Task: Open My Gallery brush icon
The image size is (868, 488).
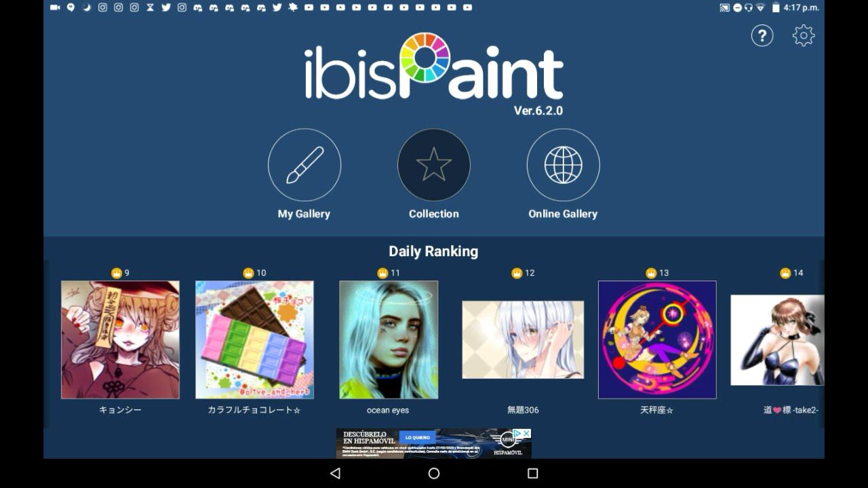Action: pos(304,165)
